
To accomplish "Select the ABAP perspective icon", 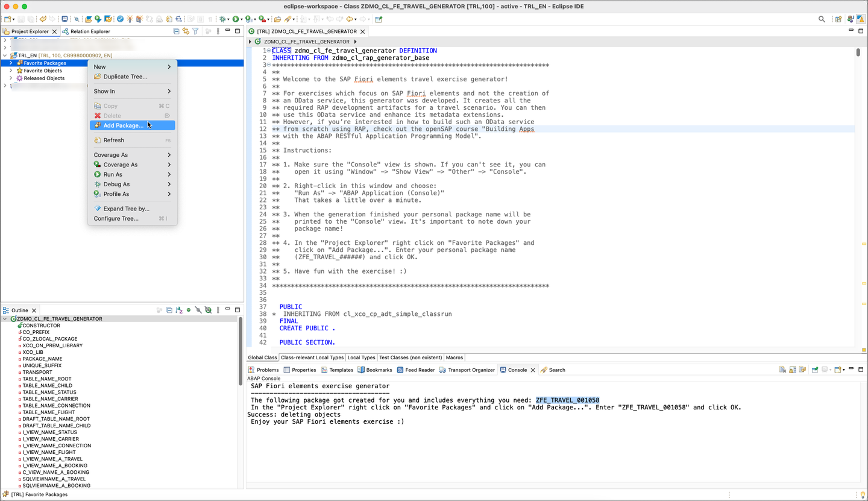I will pyautogui.click(x=861, y=19).
